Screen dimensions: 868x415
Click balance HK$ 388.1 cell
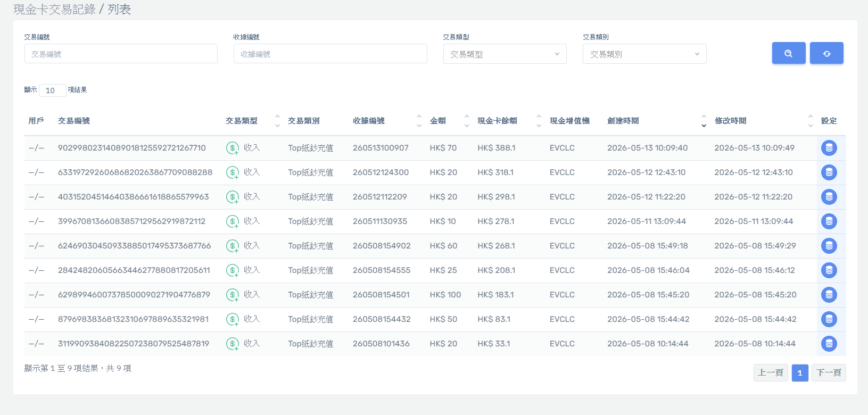pos(497,148)
